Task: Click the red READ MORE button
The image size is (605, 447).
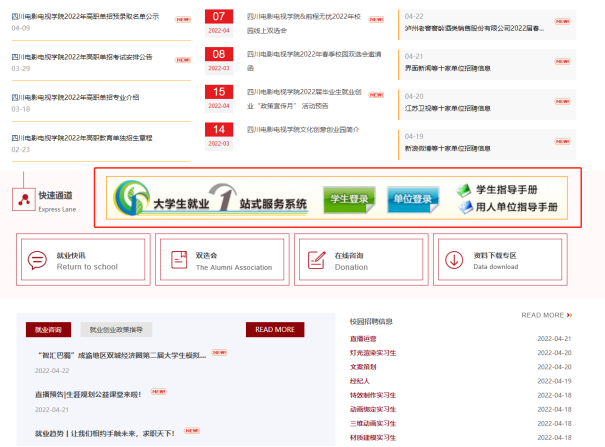Action: (x=275, y=329)
